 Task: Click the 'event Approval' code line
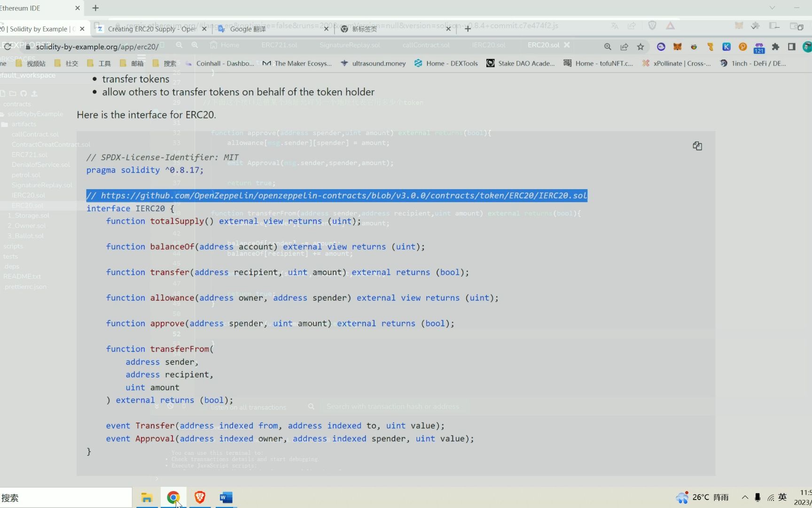pos(290,438)
